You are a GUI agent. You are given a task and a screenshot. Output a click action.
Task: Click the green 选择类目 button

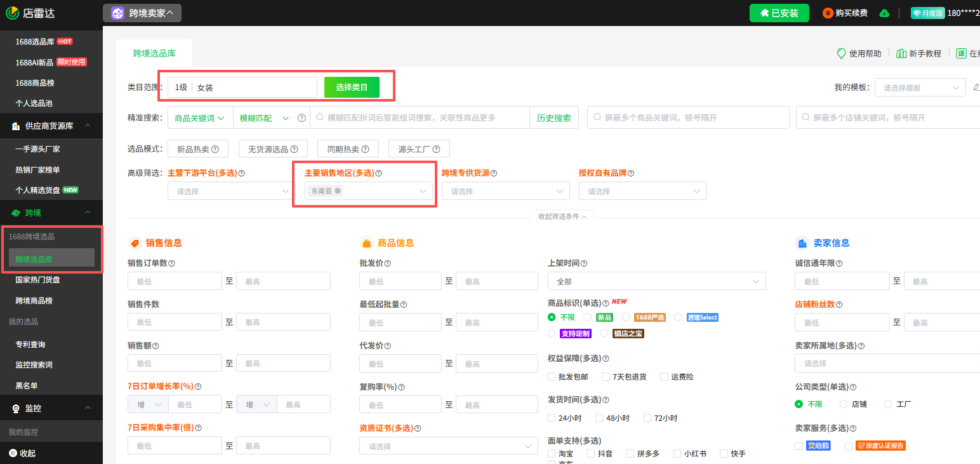352,88
